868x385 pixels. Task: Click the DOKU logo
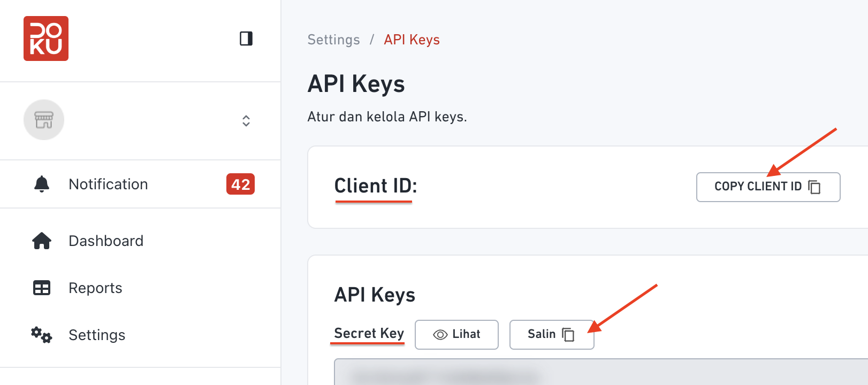(46, 38)
